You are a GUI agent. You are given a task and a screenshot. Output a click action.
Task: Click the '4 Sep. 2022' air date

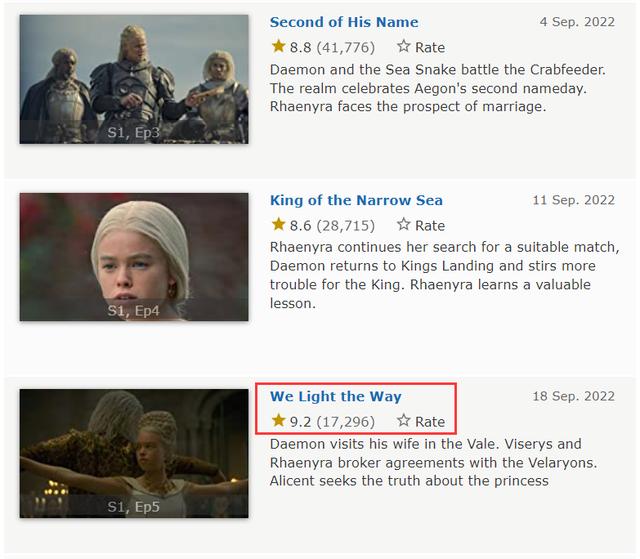click(x=577, y=22)
